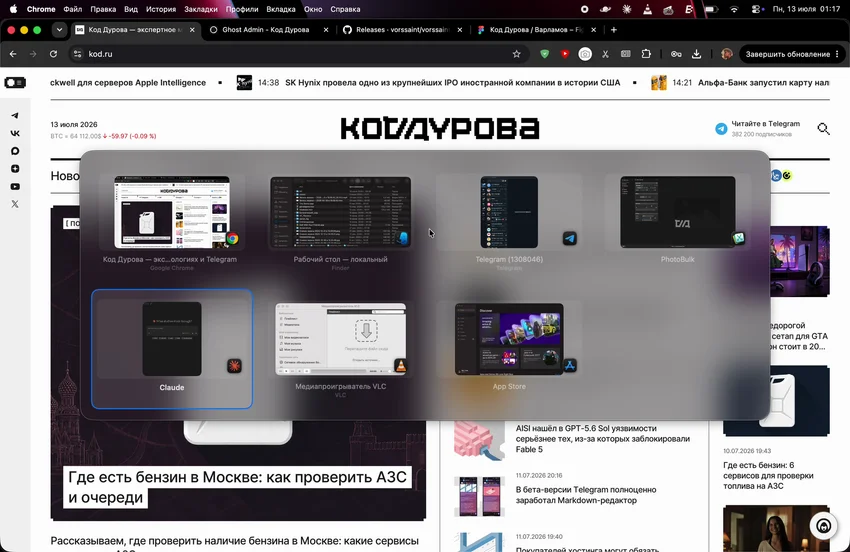Image resolution: width=850 pixels, height=552 pixels.
Task: Close the Releases GitHub tab
Action: click(460, 30)
